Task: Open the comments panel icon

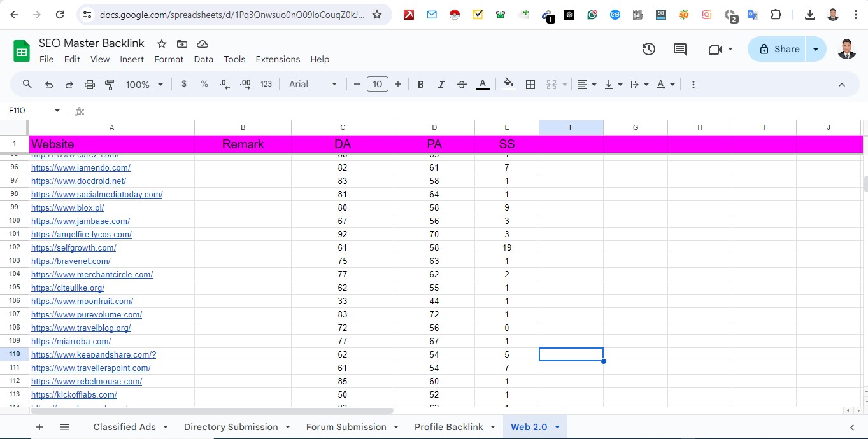Action: (680, 49)
